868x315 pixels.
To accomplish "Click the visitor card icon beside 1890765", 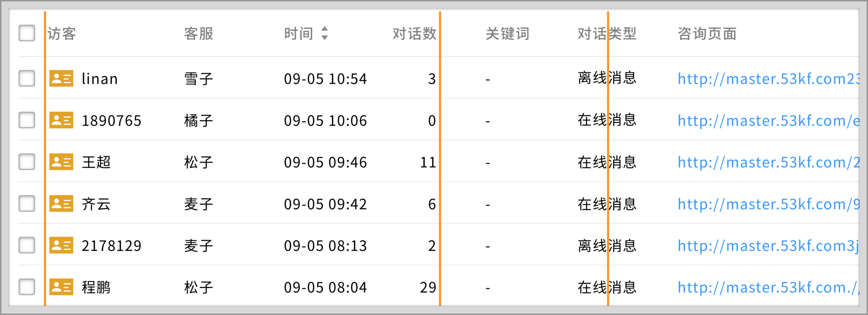I will pyautogui.click(x=61, y=120).
